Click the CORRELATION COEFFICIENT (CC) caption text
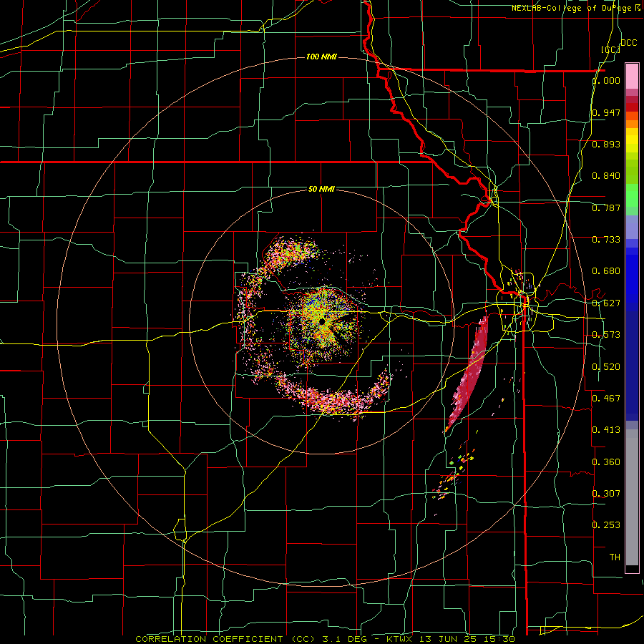 click(225, 639)
